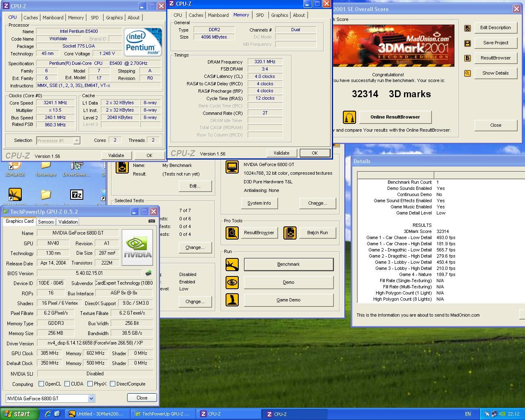Switch to Caches tab in left CPU-Z

[30, 18]
